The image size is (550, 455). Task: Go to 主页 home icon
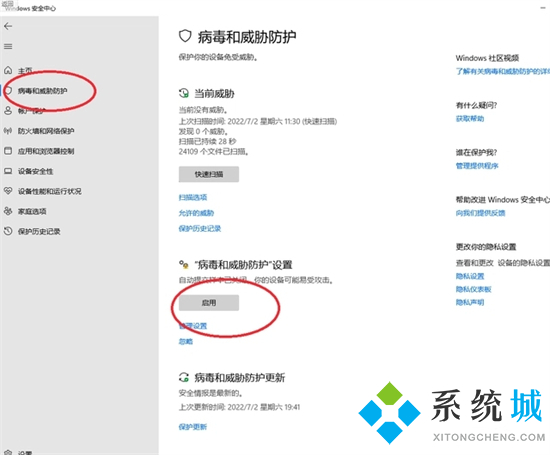(8, 71)
